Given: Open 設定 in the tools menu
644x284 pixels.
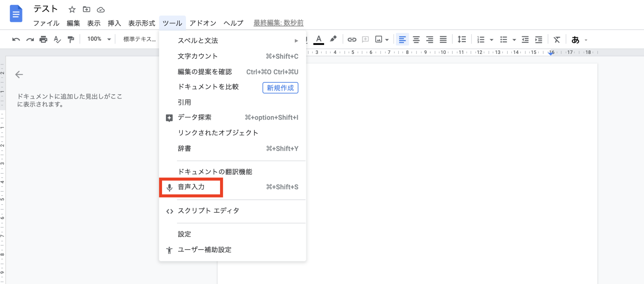Looking at the screenshot, I should 232,234.
